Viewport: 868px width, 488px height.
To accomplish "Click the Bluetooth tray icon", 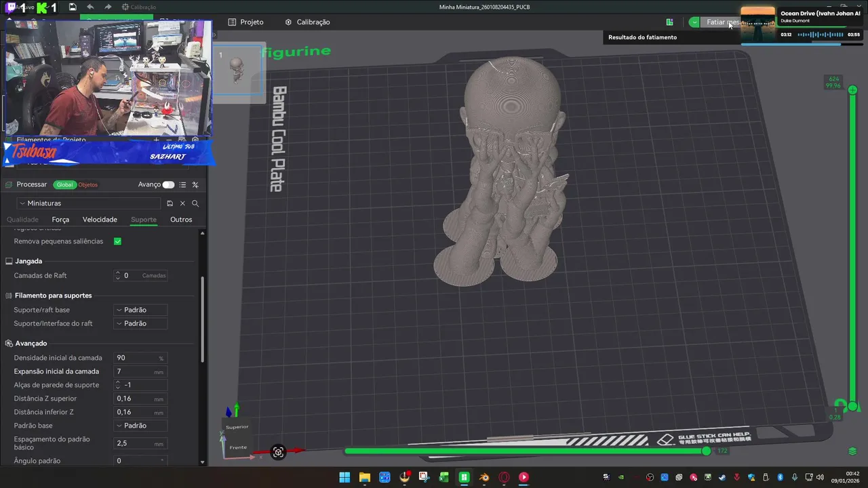I will pos(780,477).
